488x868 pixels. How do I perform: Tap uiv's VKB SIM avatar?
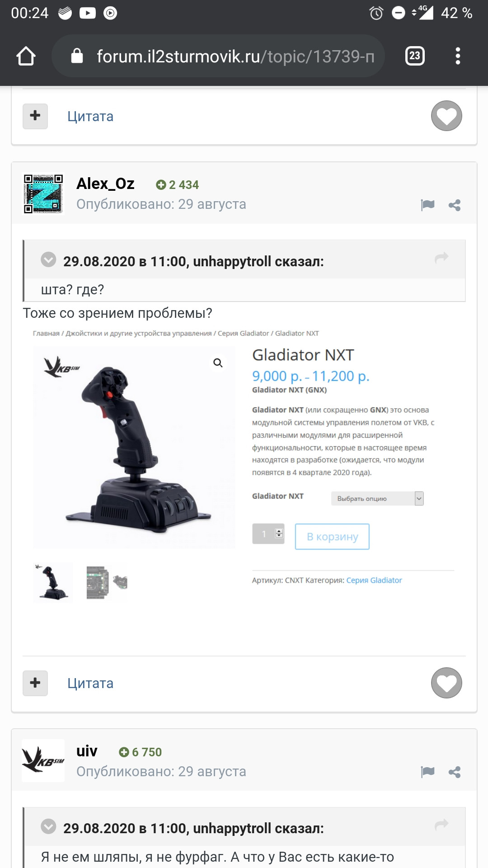pos(43,760)
